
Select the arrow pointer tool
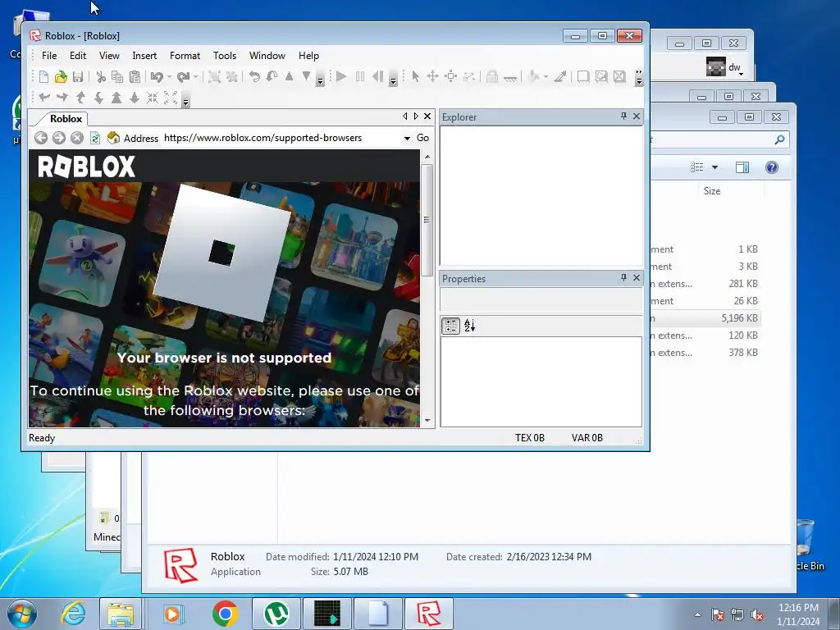pos(415,76)
